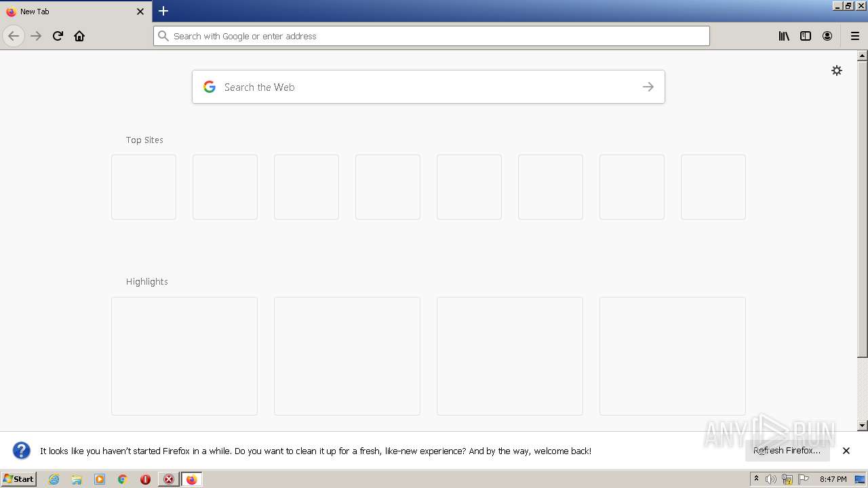The height and width of the screenshot is (488, 868).
Task: Click the red X taskbar application
Action: [168, 479]
